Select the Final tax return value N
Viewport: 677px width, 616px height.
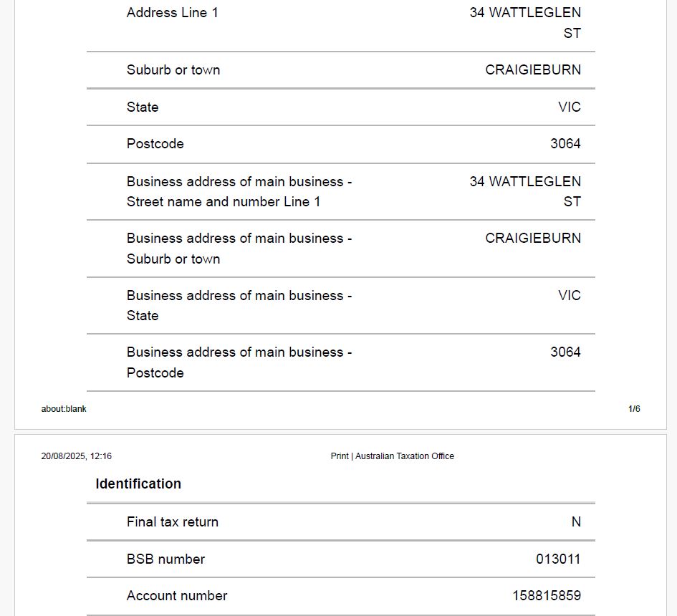click(x=576, y=521)
